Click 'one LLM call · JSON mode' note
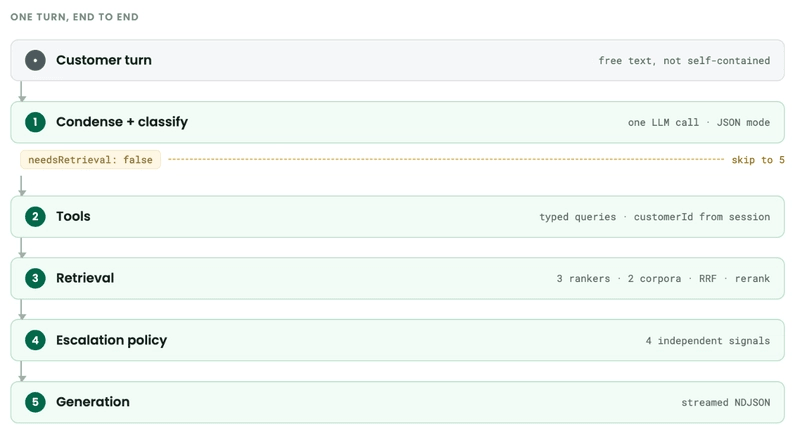Image resolution: width=800 pixels, height=431 pixels. [698, 122]
